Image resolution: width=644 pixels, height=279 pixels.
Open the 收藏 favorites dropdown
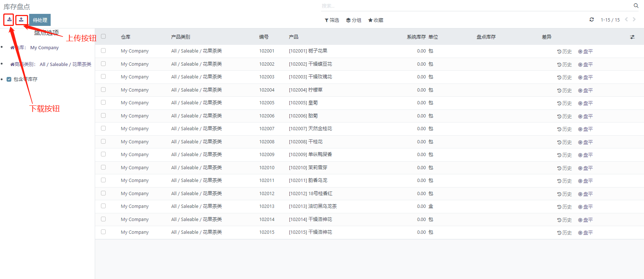click(376, 20)
